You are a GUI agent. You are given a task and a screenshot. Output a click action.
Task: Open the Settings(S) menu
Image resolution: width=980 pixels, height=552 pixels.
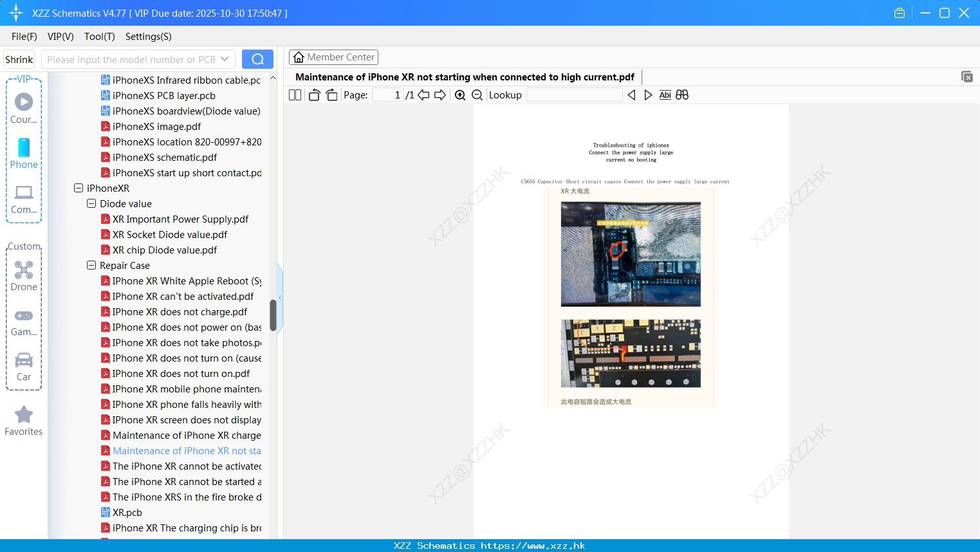click(x=149, y=37)
